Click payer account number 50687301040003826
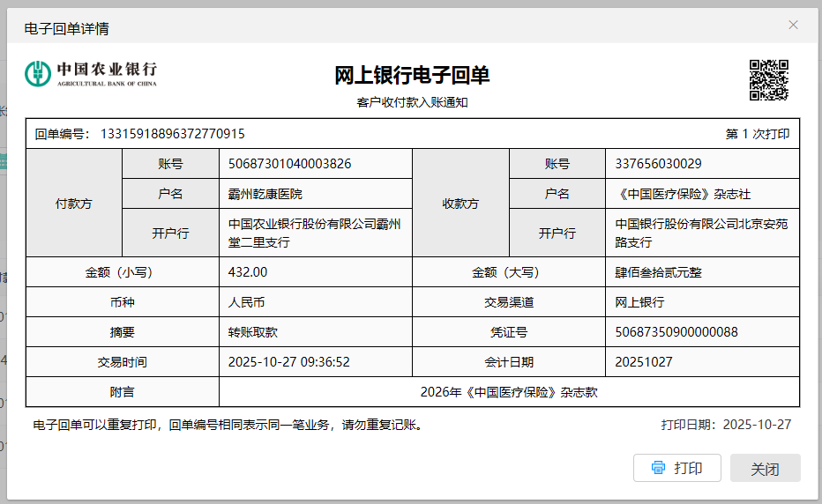The width and height of the screenshot is (822, 504). (x=289, y=164)
